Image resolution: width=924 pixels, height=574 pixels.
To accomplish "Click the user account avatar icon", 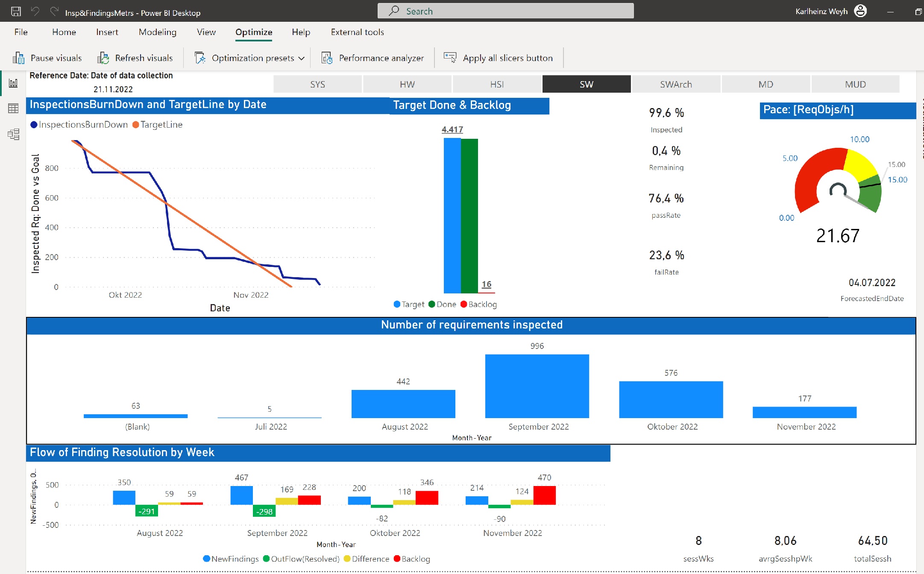I will click(860, 11).
